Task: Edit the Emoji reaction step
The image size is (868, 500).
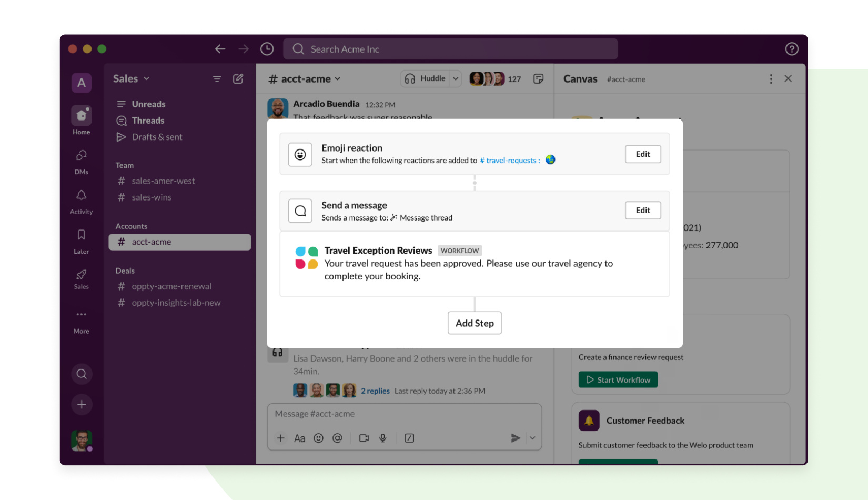Action: tap(643, 154)
